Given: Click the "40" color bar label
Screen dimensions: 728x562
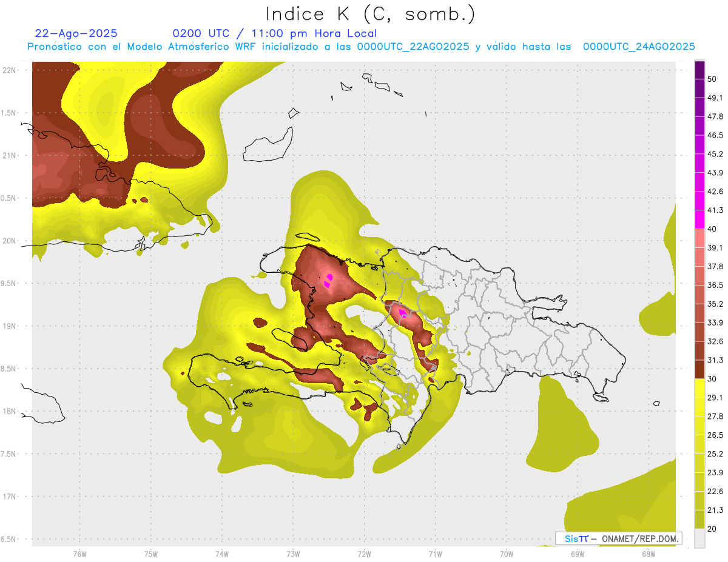Looking at the screenshot, I should pyautogui.click(x=712, y=229).
